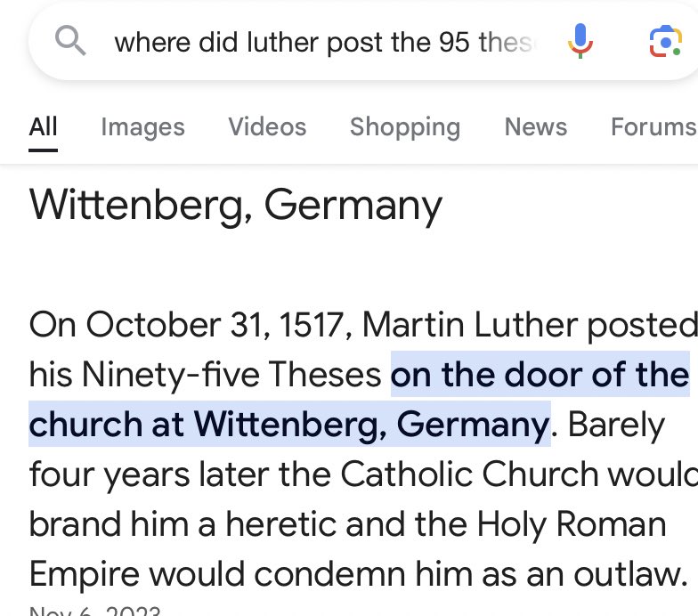Go to the Shopping tab
The image size is (698, 616).
[x=405, y=128]
